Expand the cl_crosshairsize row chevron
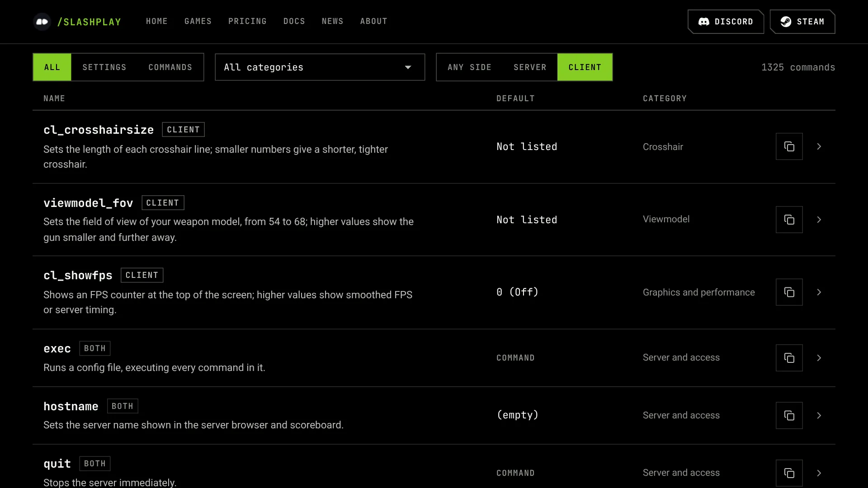The image size is (868, 488). point(819,146)
